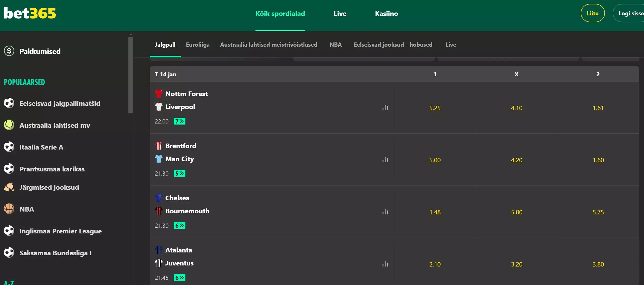Image resolution: width=644 pixels, height=285 pixels.
Task: Open stats icon for Atalanta vs Juventus
Action: click(385, 264)
